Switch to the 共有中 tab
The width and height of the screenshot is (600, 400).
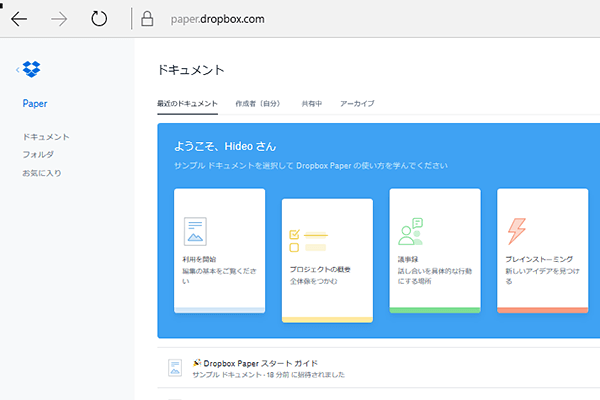(312, 104)
